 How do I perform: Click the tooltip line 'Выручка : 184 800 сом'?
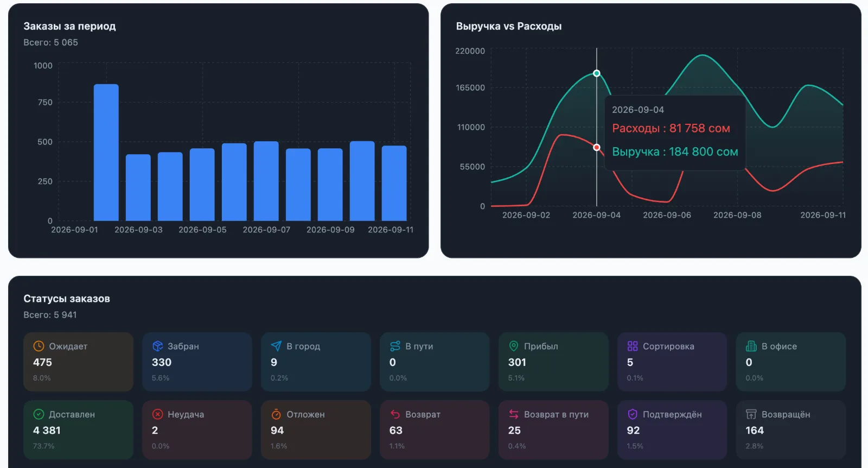point(675,152)
